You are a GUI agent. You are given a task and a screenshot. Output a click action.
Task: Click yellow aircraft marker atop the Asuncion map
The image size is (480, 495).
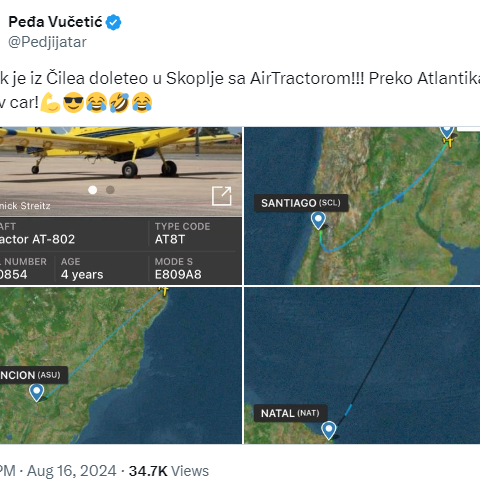point(164,291)
